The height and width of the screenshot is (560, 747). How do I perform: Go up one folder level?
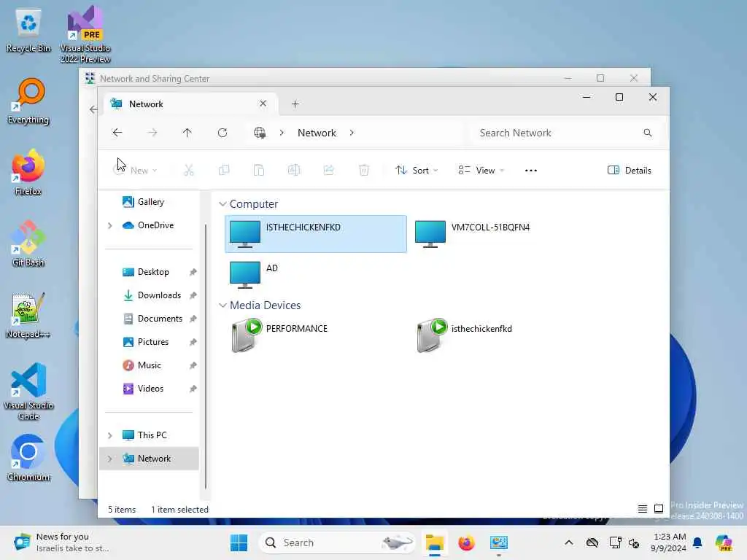[187, 133]
